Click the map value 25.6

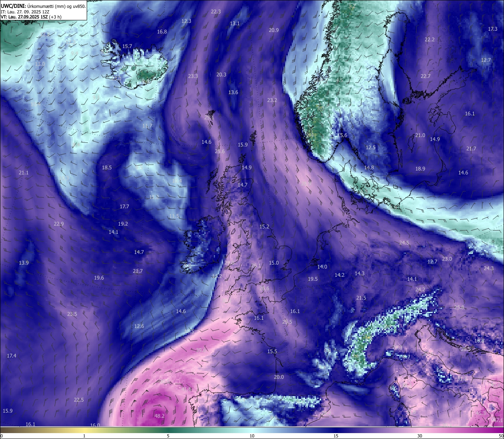[x=220, y=152]
